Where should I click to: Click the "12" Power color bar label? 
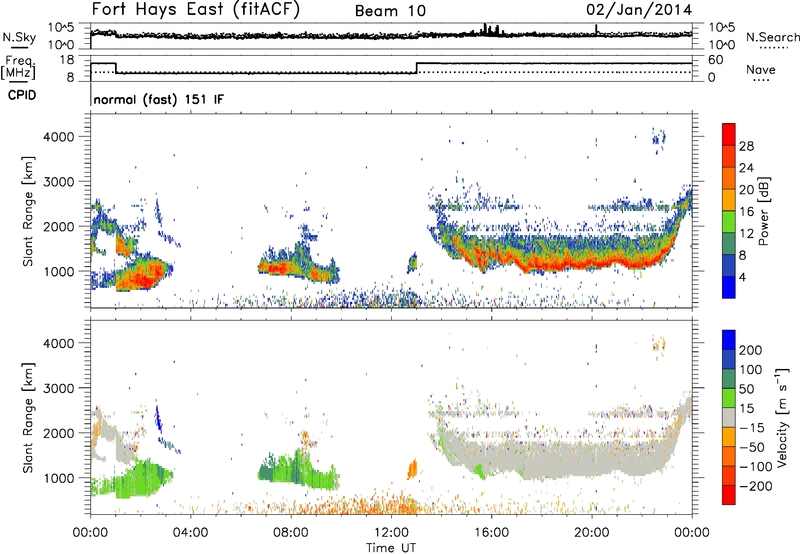(x=746, y=234)
